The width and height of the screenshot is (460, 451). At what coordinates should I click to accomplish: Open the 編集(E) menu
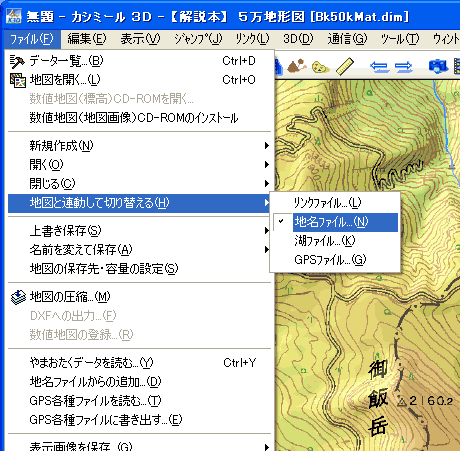87,39
